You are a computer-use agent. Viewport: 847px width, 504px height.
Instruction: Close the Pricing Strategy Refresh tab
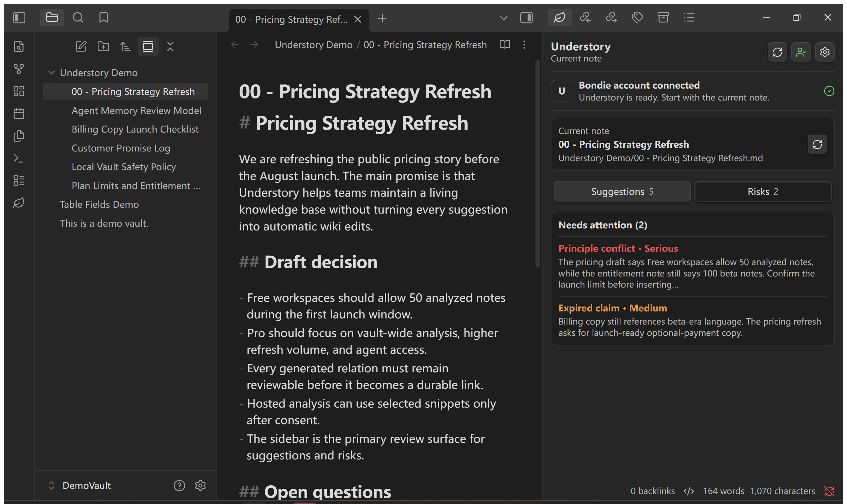point(357,19)
